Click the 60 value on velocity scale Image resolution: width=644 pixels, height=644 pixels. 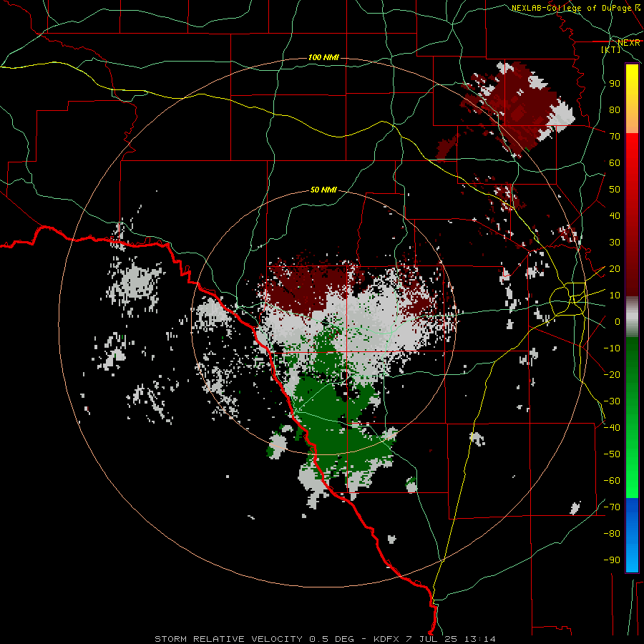[615, 163]
